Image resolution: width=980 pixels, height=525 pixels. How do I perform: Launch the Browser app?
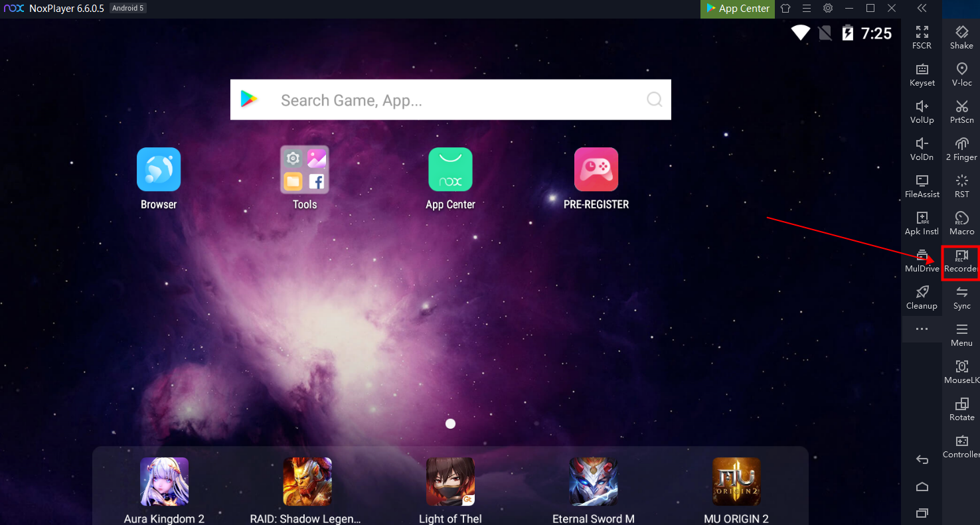(x=159, y=171)
